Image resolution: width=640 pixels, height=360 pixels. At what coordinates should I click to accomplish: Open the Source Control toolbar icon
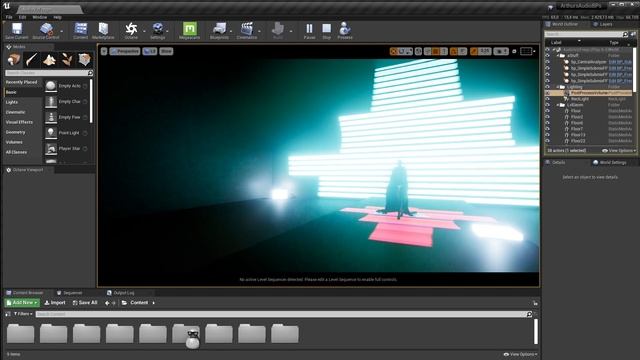(46, 29)
